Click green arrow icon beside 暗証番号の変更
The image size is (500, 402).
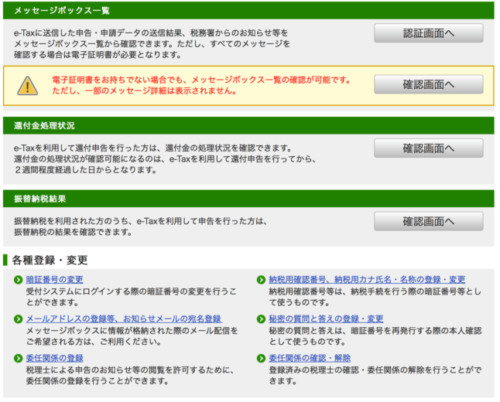pos(18,280)
